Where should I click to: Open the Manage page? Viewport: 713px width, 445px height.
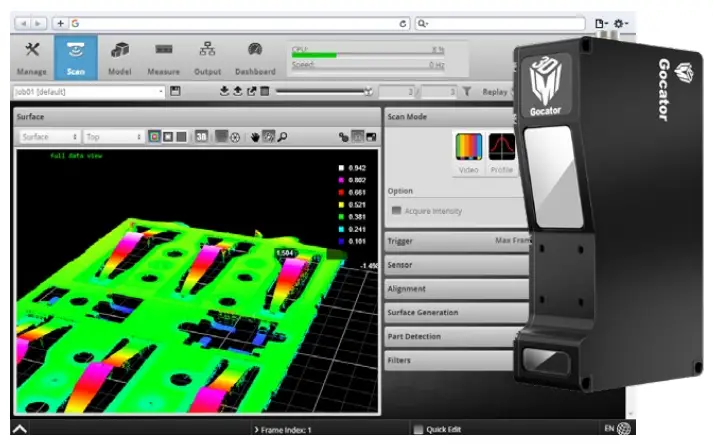[32, 58]
